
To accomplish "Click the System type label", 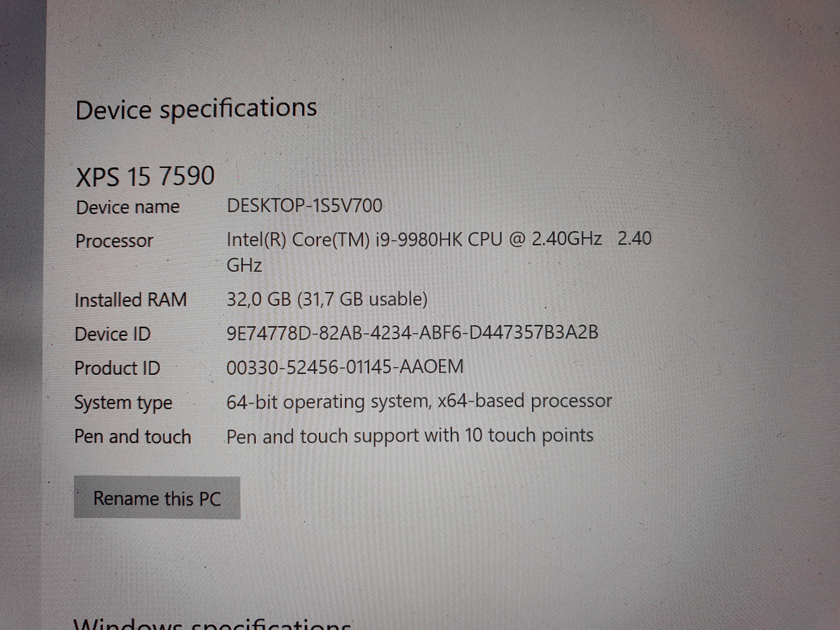I will pyautogui.click(x=123, y=402).
